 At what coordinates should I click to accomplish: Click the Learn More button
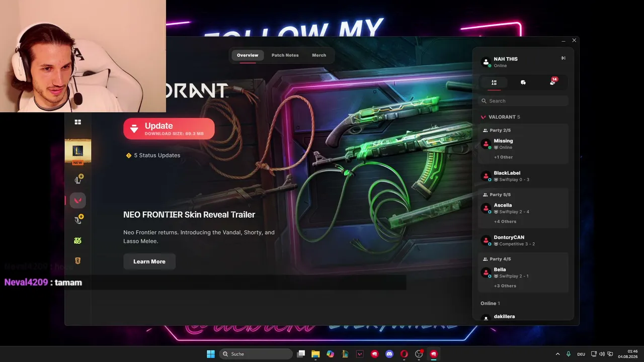(x=149, y=261)
